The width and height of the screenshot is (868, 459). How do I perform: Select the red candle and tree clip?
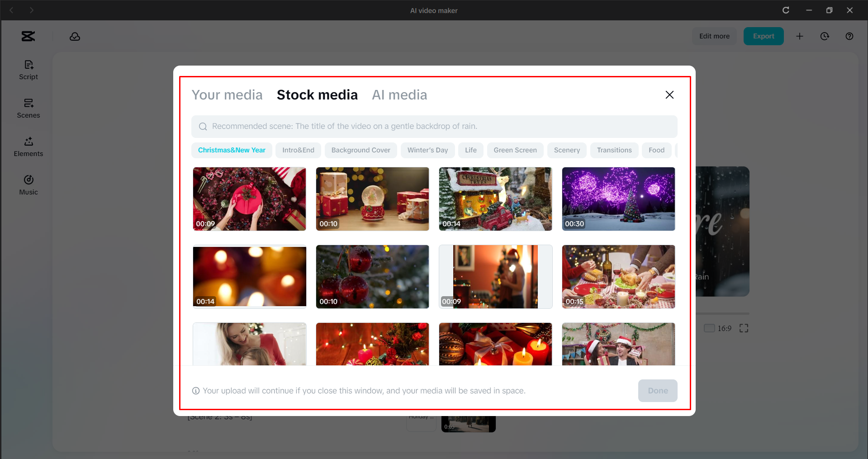coord(373,344)
